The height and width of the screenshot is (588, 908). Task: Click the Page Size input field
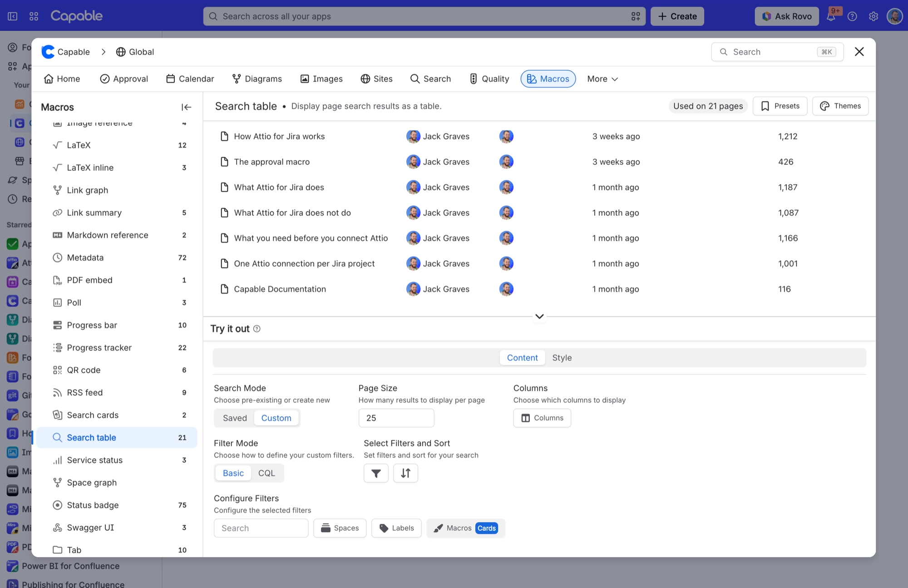coord(396,418)
